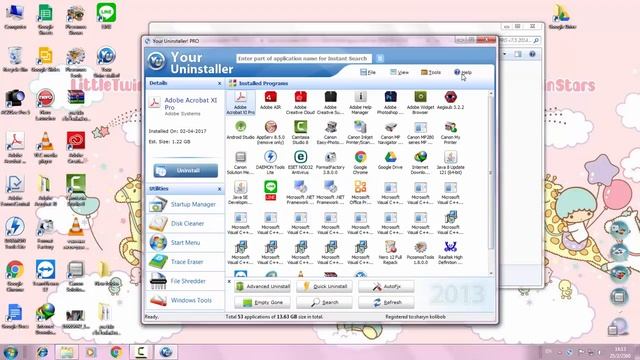The height and width of the screenshot is (360, 640).
Task: Select Aegisub 3.2.2 in installed programs
Action: pos(450,100)
